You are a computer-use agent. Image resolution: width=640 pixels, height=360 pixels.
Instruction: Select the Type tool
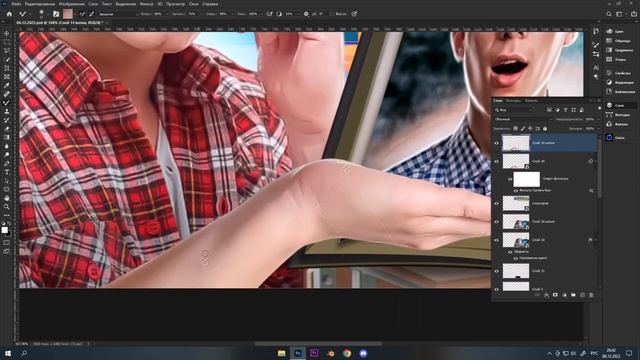pyautogui.click(x=7, y=172)
